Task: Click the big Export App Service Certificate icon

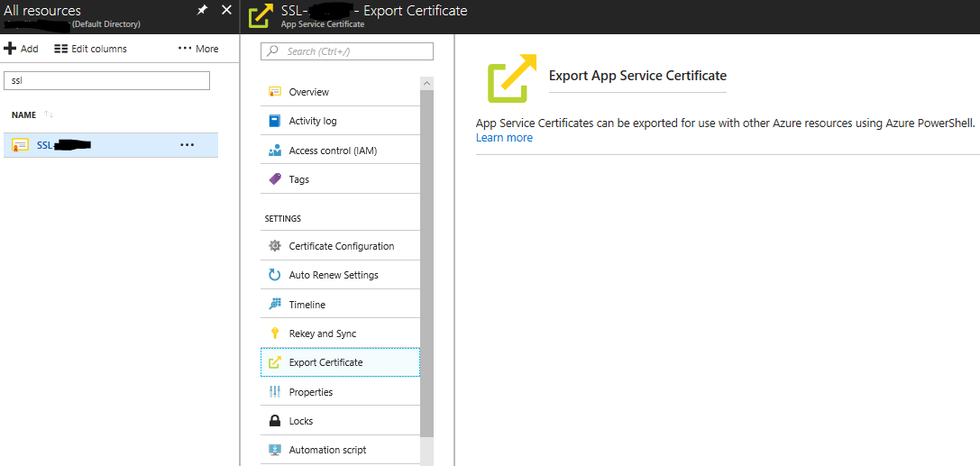Action: point(512,78)
